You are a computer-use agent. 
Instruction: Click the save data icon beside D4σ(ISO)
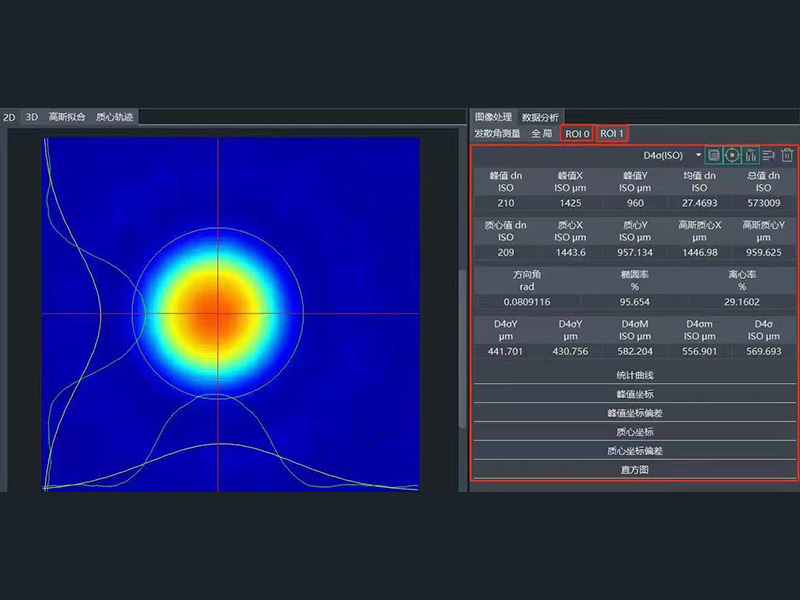pyautogui.click(x=713, y=155)
